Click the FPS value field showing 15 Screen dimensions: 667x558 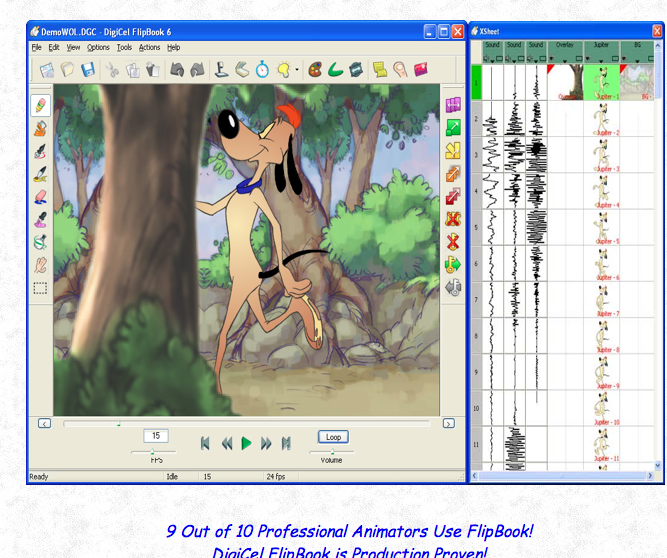click(156, 436)
